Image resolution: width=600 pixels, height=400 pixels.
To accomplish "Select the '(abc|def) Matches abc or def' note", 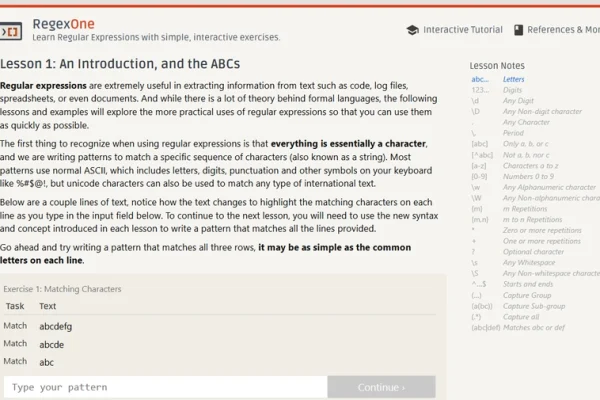I will click(521, 327).
